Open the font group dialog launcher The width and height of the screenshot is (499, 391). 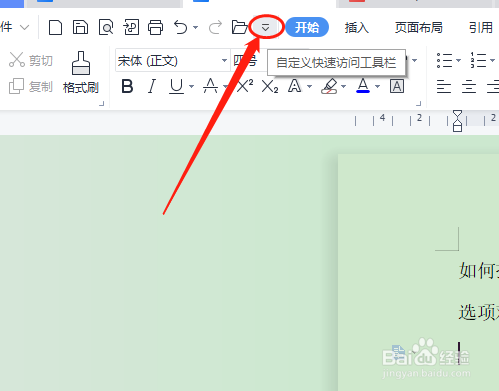tap(419, 104)
